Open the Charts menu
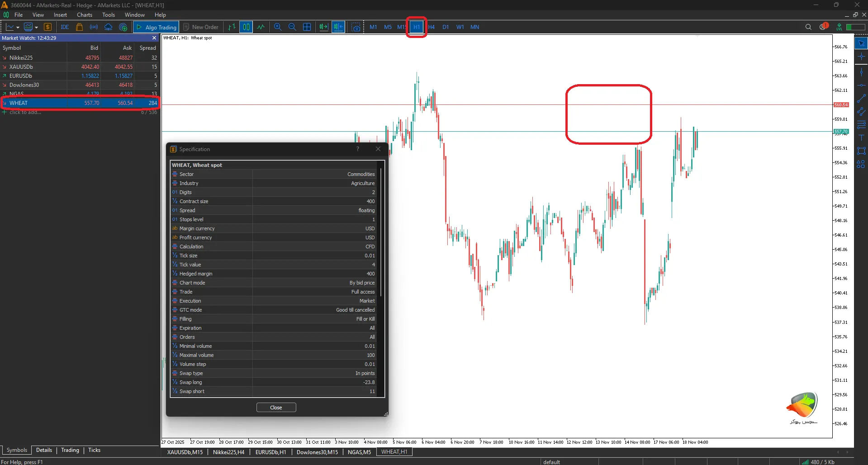Image resolution: width=868 pixels, height=465 pixels. [x=84, y=15]
